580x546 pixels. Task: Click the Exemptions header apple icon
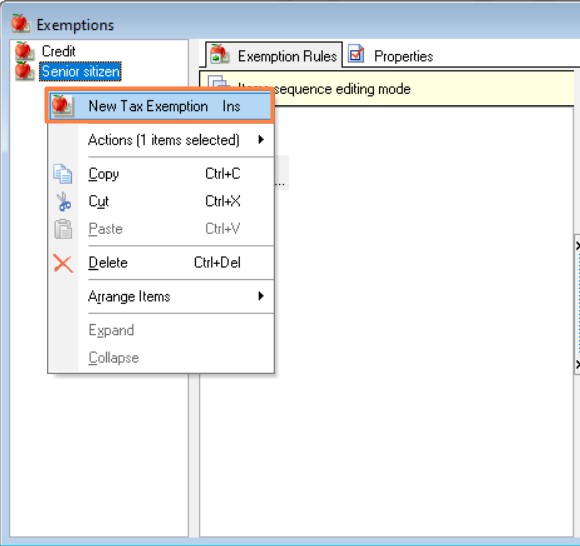(20, 23)
